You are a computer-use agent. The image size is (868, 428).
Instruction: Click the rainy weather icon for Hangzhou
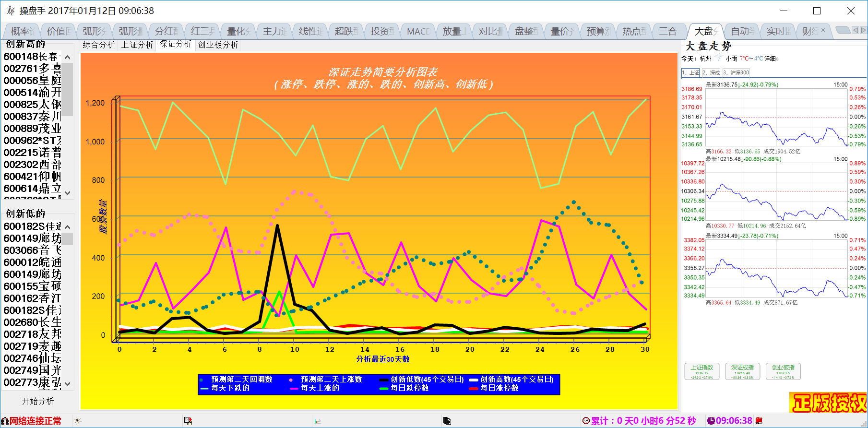click(718, 58)
